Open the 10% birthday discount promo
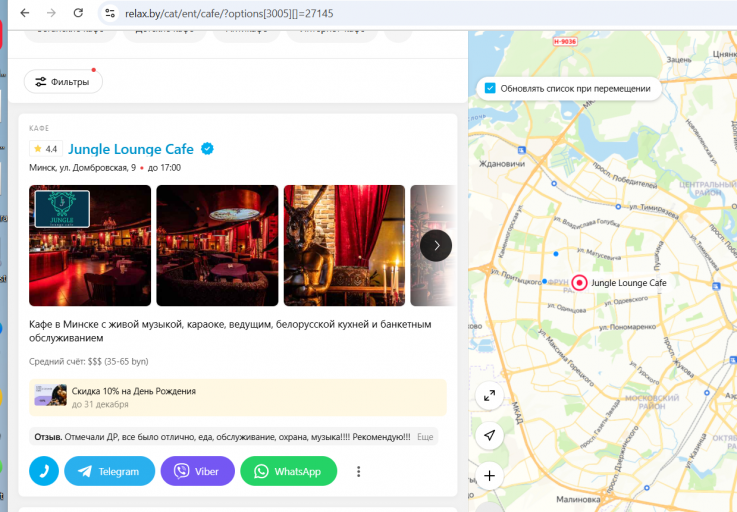This screenshot has height=512, width=737. [x=238, y=397]
